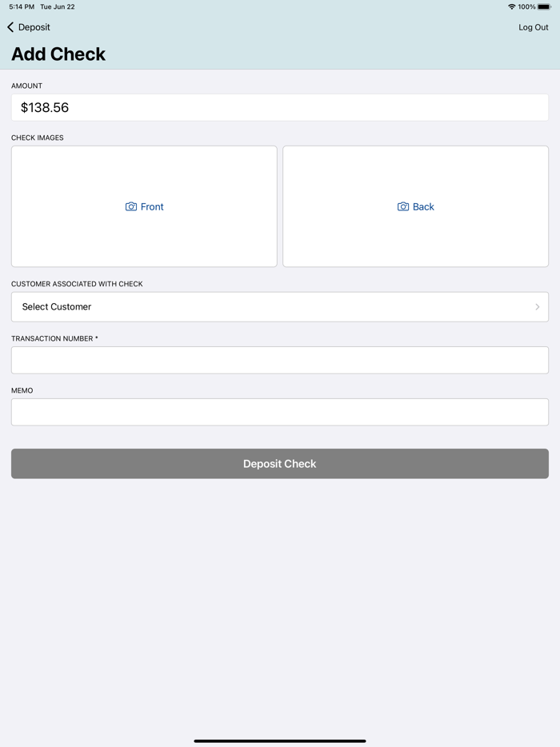Select the Front check image upload area

pyautogui.click(x=144, y=206)
